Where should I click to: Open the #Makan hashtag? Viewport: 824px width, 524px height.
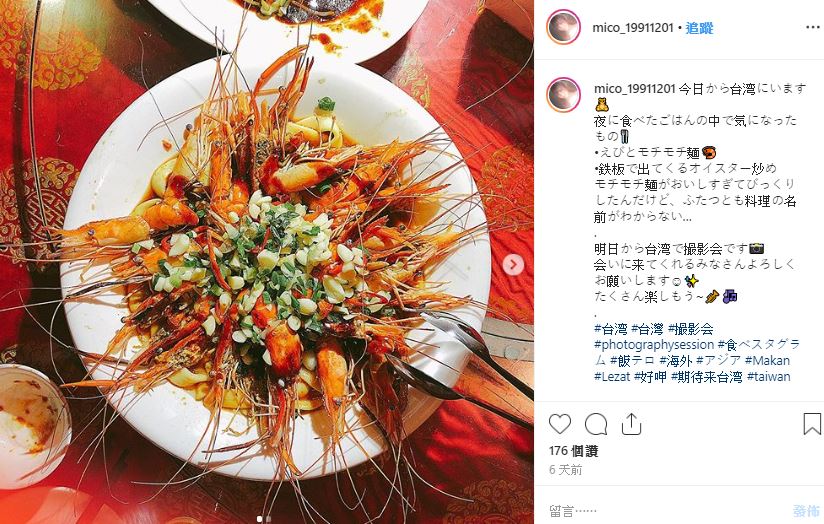[x=767, y=361]
